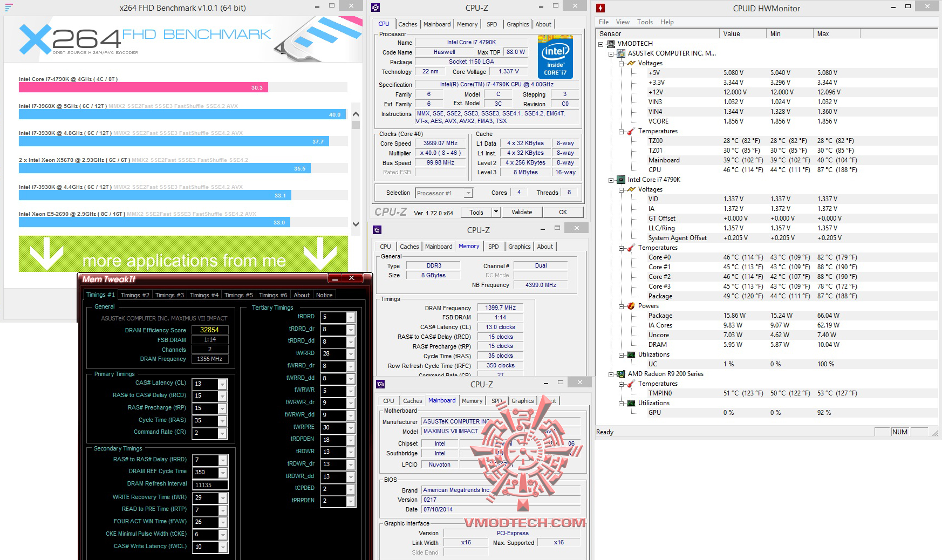
Task: Click the CPU-Z Memory window title icon
Action: click(x=377, y=229)
